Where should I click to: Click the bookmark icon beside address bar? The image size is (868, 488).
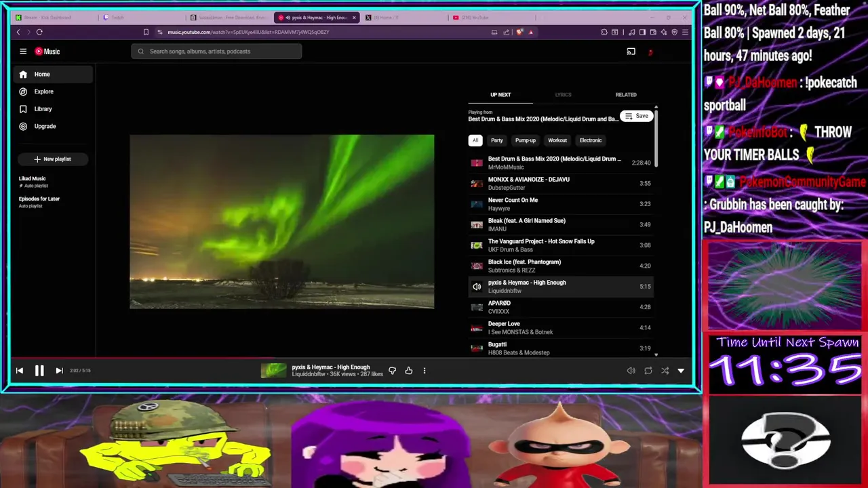(146, 32)
